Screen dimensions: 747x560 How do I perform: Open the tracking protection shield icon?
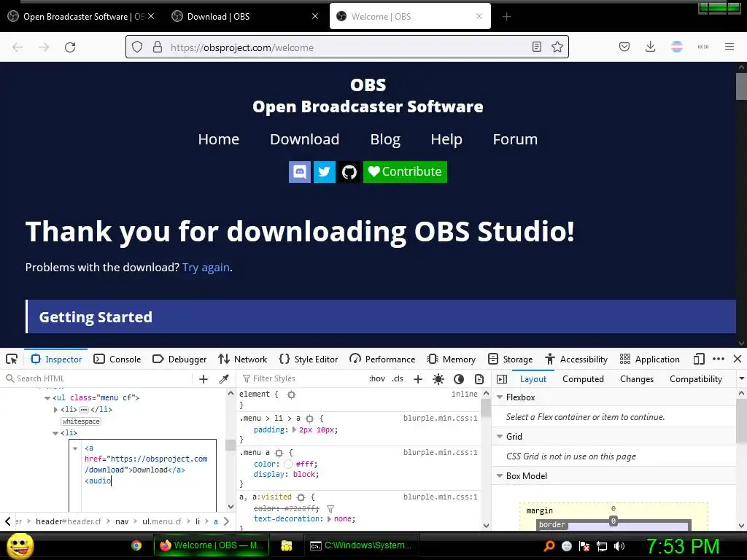coord(137,47)
